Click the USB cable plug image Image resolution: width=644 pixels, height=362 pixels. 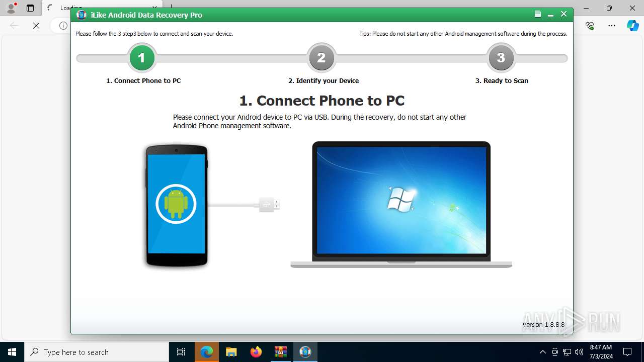[269, 205]
